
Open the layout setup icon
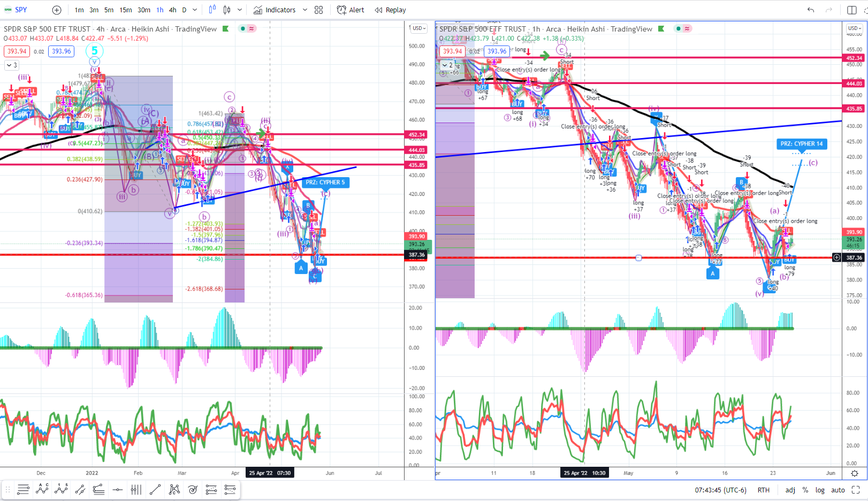click(852, 10)
